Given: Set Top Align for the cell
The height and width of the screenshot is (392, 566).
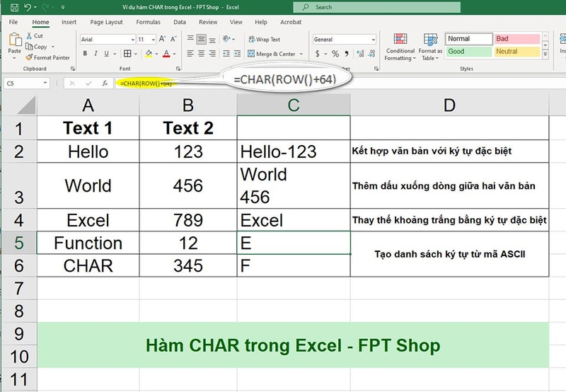Looking at the screenshot, I should [x=190, y=38].
